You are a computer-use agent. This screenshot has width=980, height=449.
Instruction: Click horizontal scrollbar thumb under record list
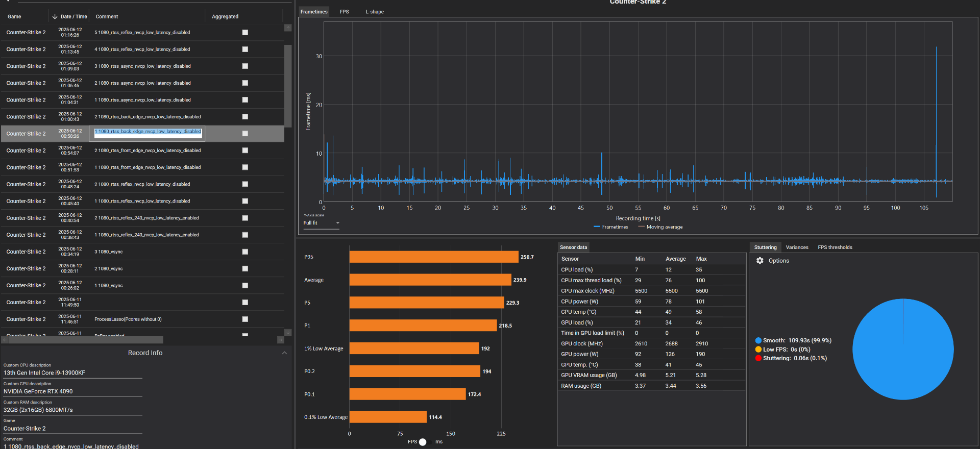[86, 340]
